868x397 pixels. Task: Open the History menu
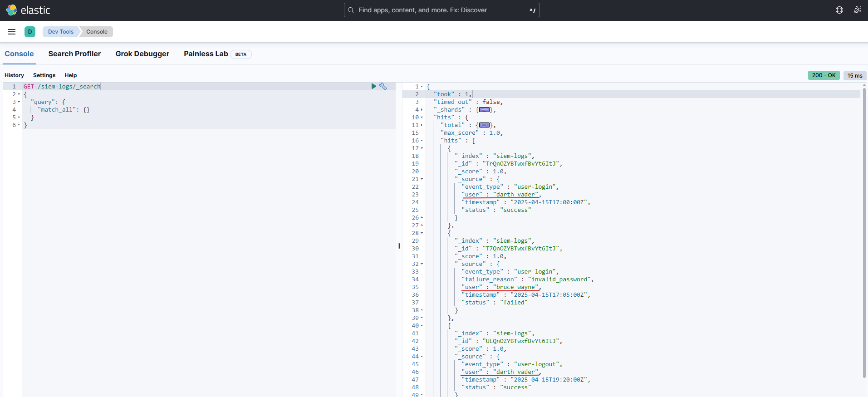click(x=14, y=75)
